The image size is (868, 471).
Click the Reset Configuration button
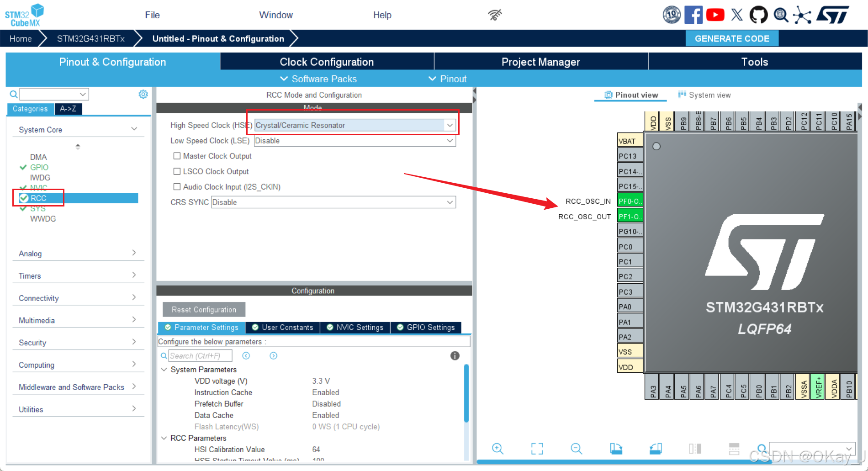click(x=204, y=309)
